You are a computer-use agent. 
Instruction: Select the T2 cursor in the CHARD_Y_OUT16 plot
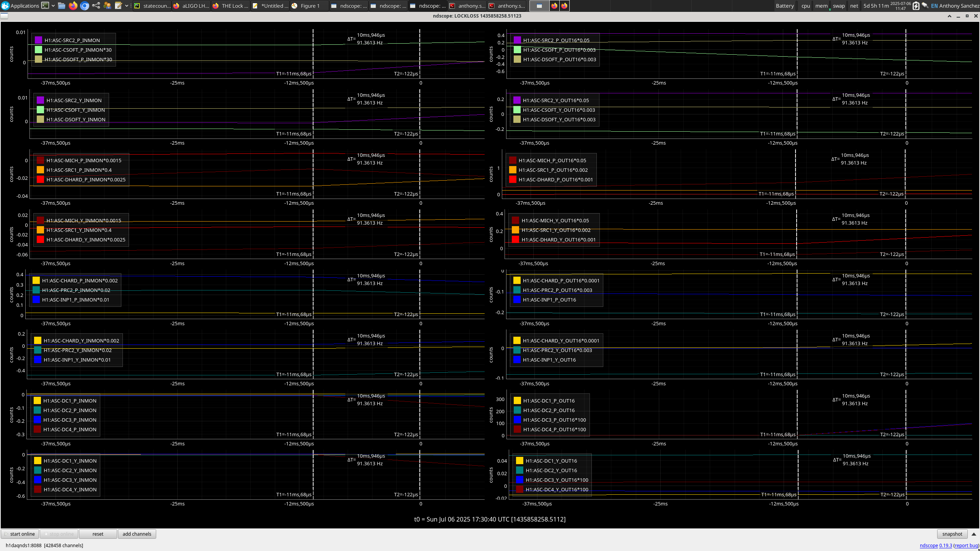click(906, 354)
